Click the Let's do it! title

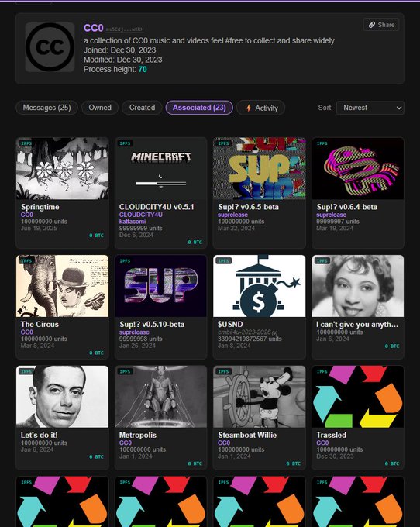39,435
